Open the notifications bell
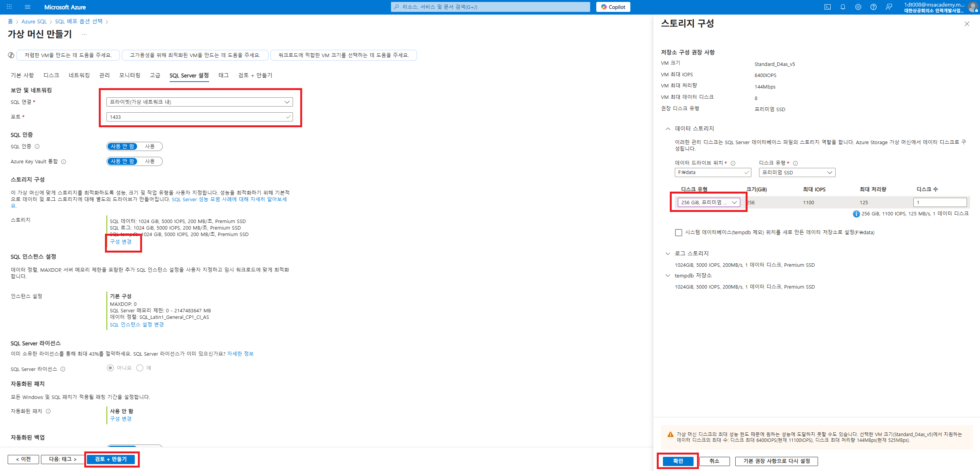Screen dimensions: 980x471 [x=843, y=7]
